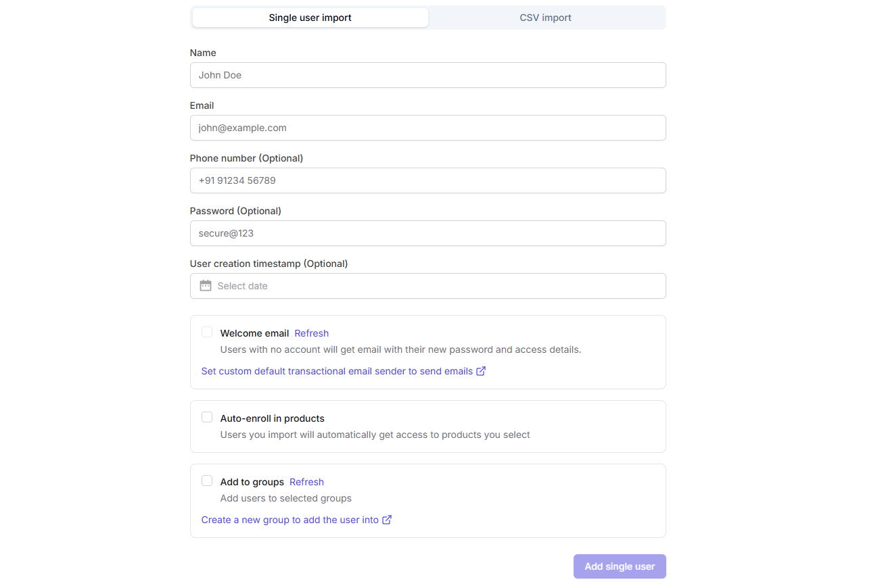Screen dimensions: 880x588
Task: Click the Add to groups label text
Action: pos(252,482)
